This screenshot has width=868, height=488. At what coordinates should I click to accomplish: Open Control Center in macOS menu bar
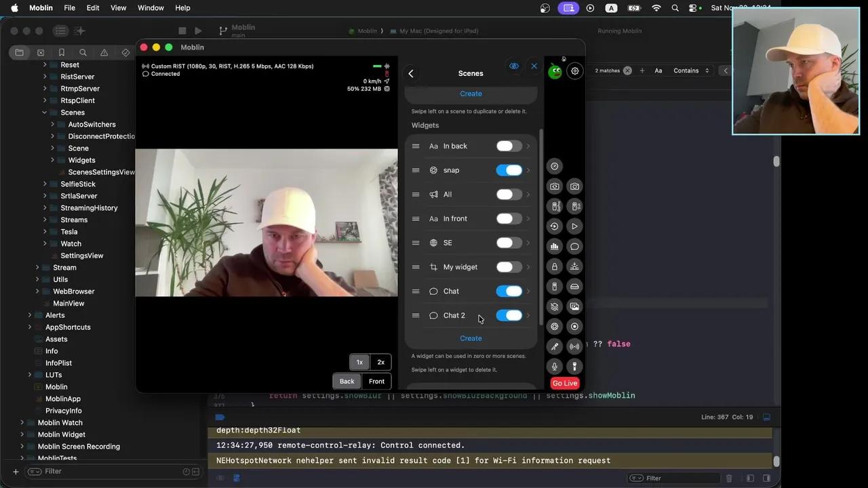click(694, 8)
